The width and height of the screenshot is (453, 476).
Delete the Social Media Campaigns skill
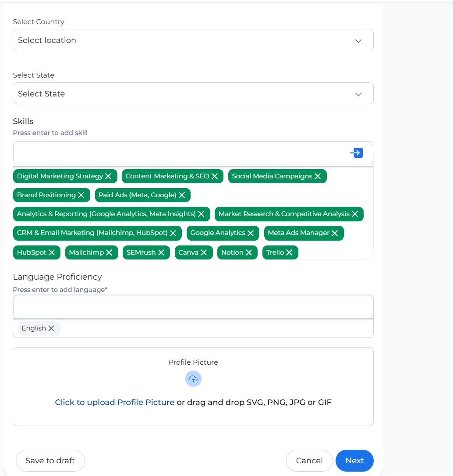coord(318,176)
